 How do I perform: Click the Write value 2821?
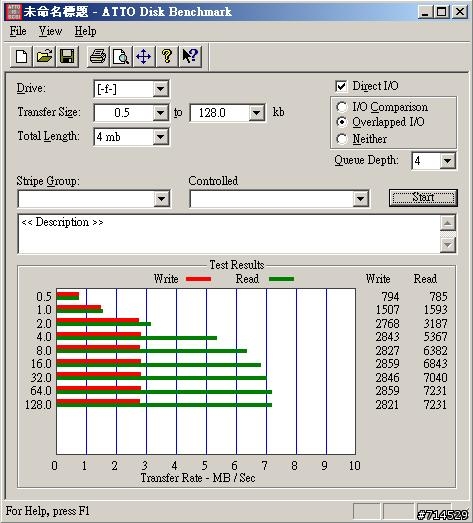[x=387, y=405]
